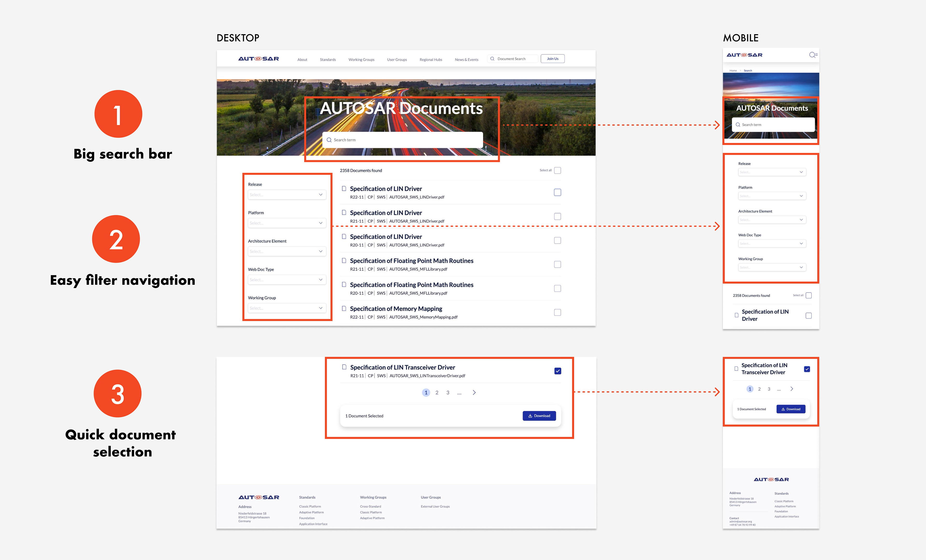
Task: Open the desktop Platform dropdown
Action: tap(287, 223)
